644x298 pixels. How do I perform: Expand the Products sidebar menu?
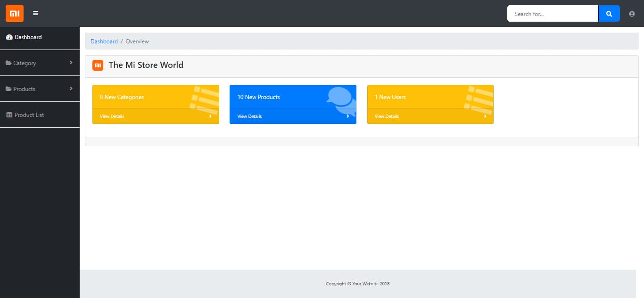tap(40, 89)
